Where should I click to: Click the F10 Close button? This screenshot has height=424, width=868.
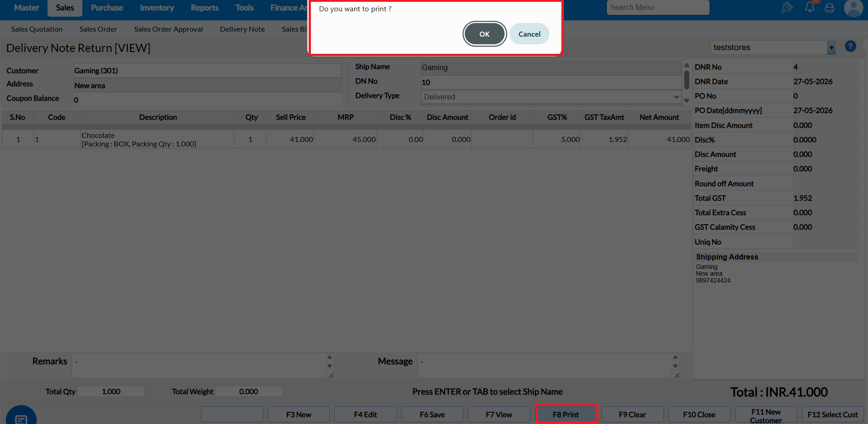(699, 415)
